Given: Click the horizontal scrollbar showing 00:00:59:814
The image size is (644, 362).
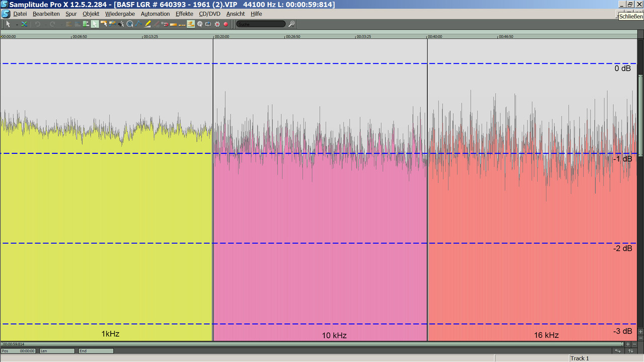Looking at the screenshot, I should [312, 344].
